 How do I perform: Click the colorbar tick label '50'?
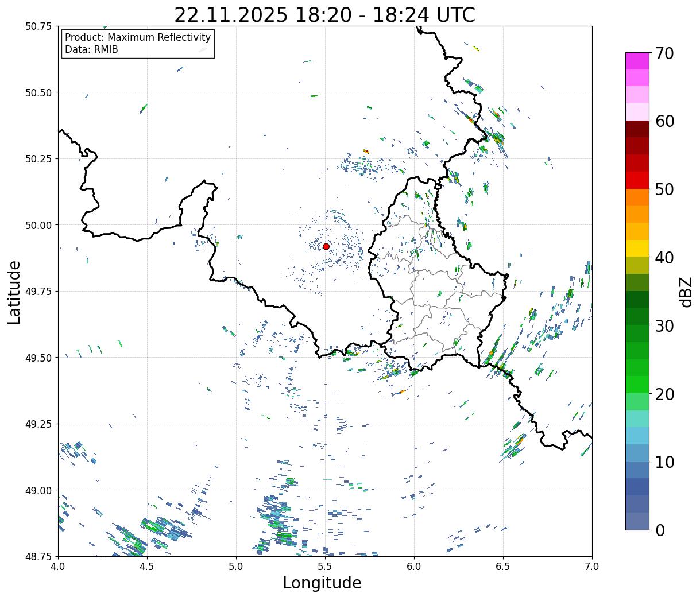(x=664, y=189)
